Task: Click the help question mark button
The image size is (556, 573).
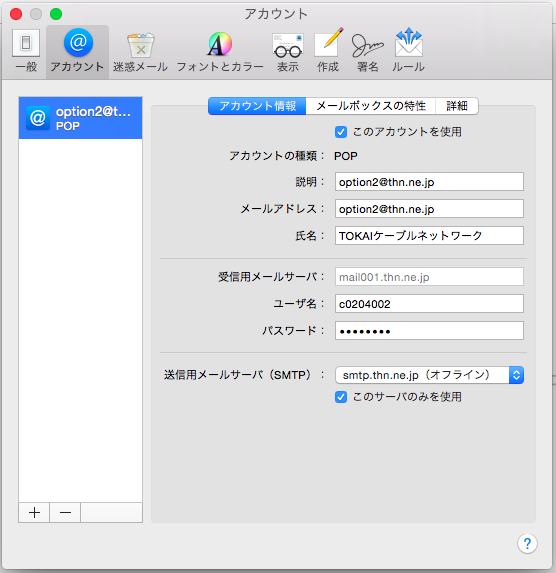Action: coord(527,543)
